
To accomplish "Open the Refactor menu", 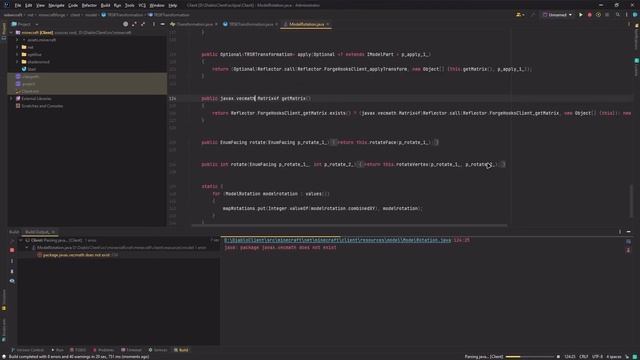I will [89, 5].
